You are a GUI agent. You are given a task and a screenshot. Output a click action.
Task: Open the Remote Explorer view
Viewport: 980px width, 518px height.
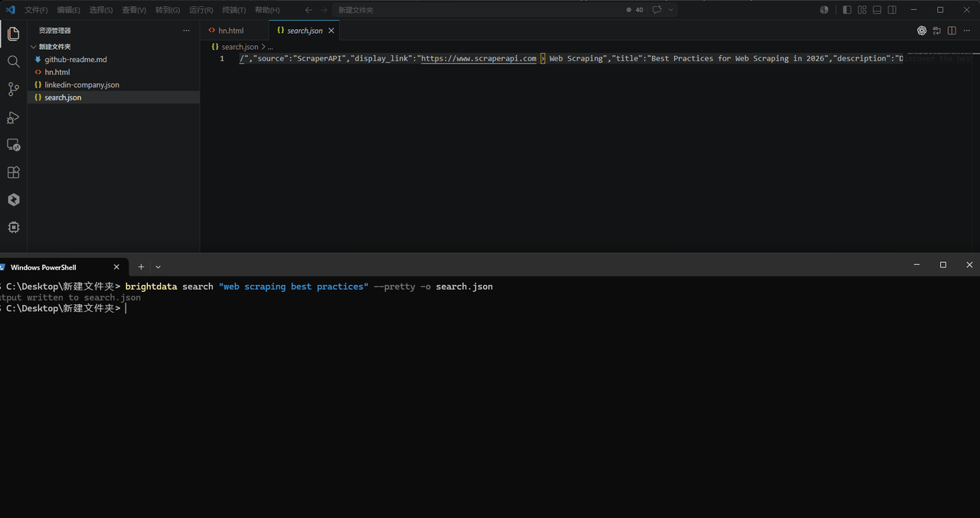(x=13, y=145)
